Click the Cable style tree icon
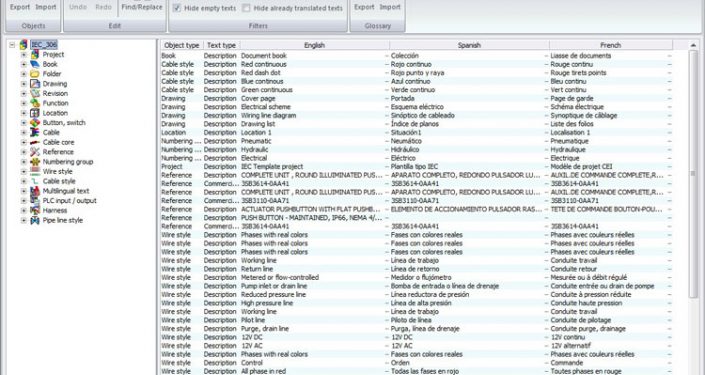Image resolution: width=705 pixels, height=375 pixels. coord(35,181)
